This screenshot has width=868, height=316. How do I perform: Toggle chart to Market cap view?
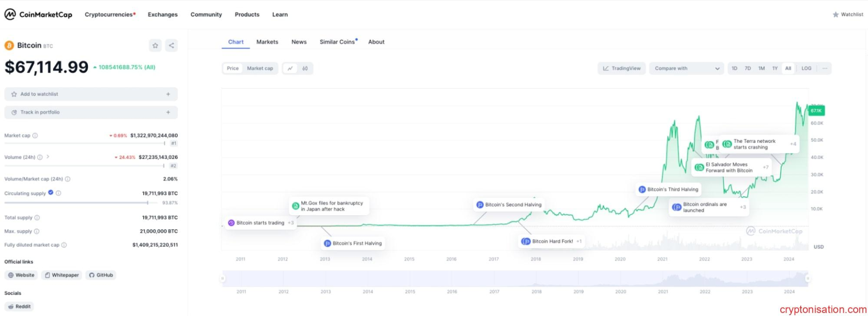260,68
